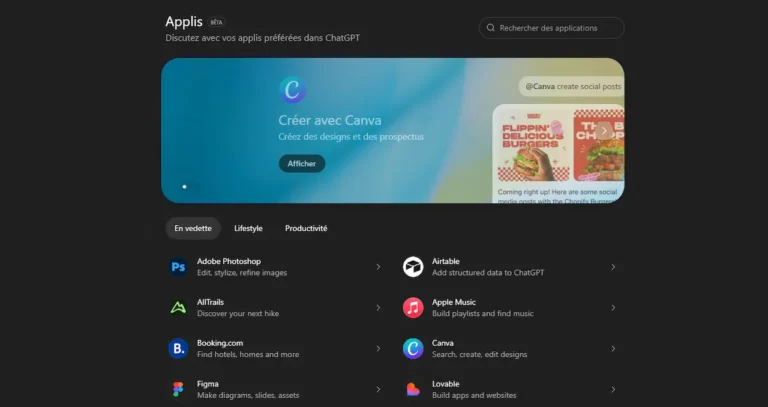Screen dimensions: 768x407
Task: Click 'Créez des designs et des prospectus' subtitle
Action: click(x=351, y=137)
